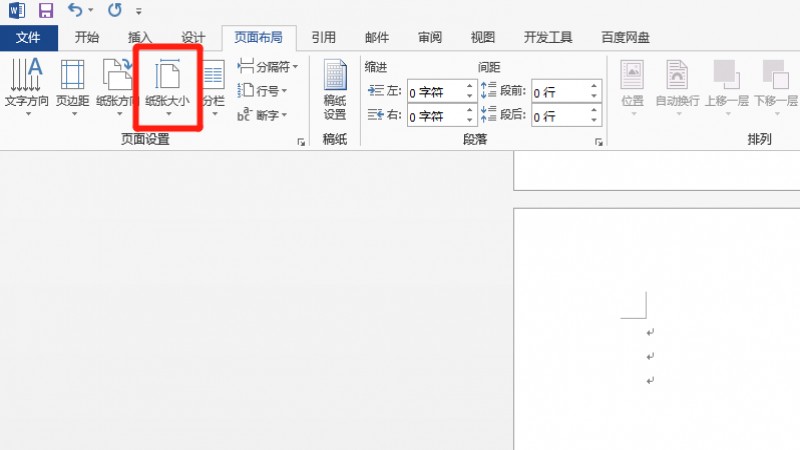Open the 纸张大小 paper size tool

(168, 87)
